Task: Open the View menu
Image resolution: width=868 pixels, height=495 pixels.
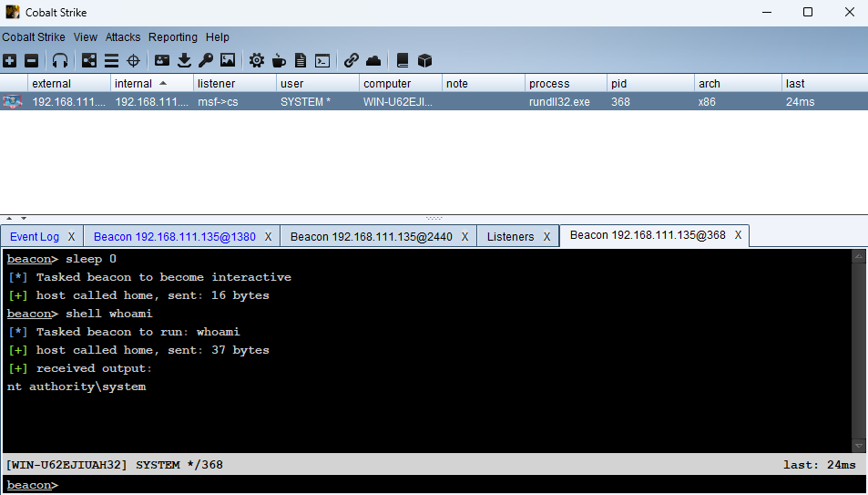Action: tap(86, 37)
